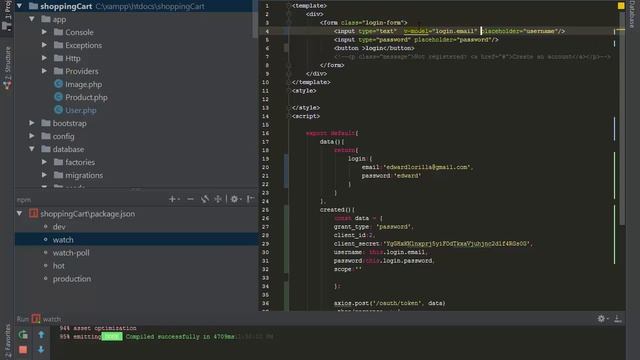Select User.php in project tree
The width and height of the screenshot is (640, 360).
point(81,111)
